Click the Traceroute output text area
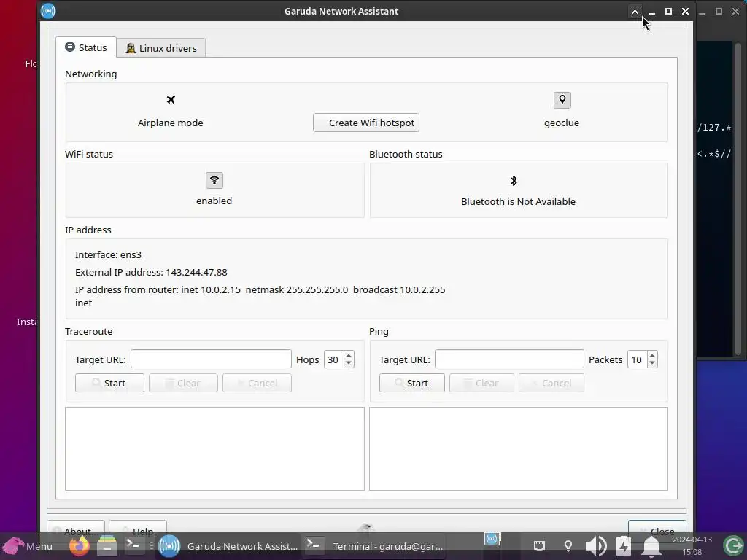 click(x=215, y=448)
